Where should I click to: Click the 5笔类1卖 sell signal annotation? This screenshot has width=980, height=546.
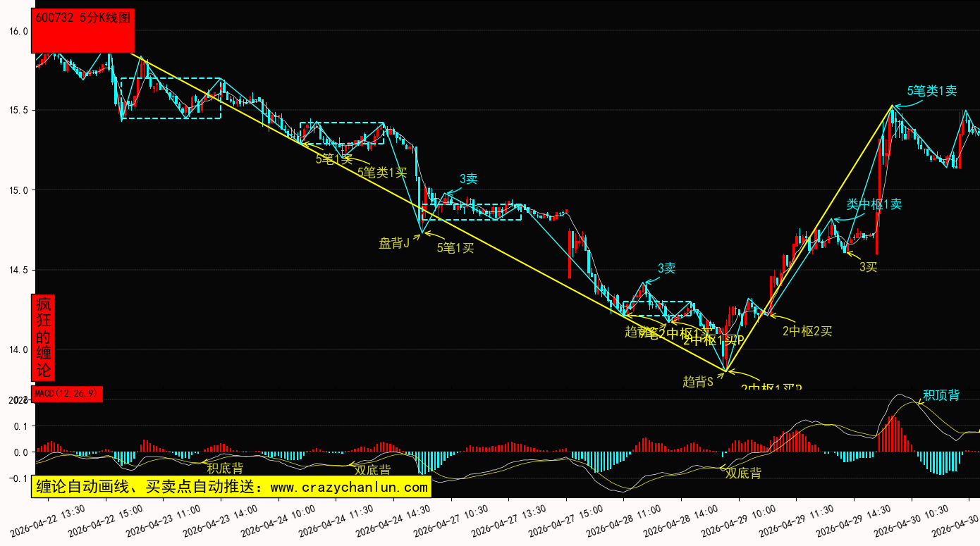931,91
